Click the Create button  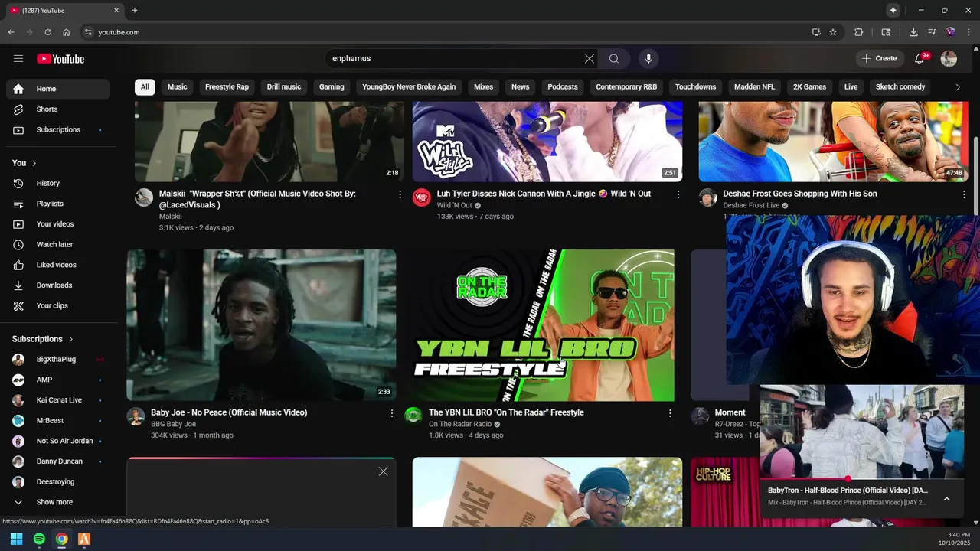pyautogui.click(x=879, y=59)
